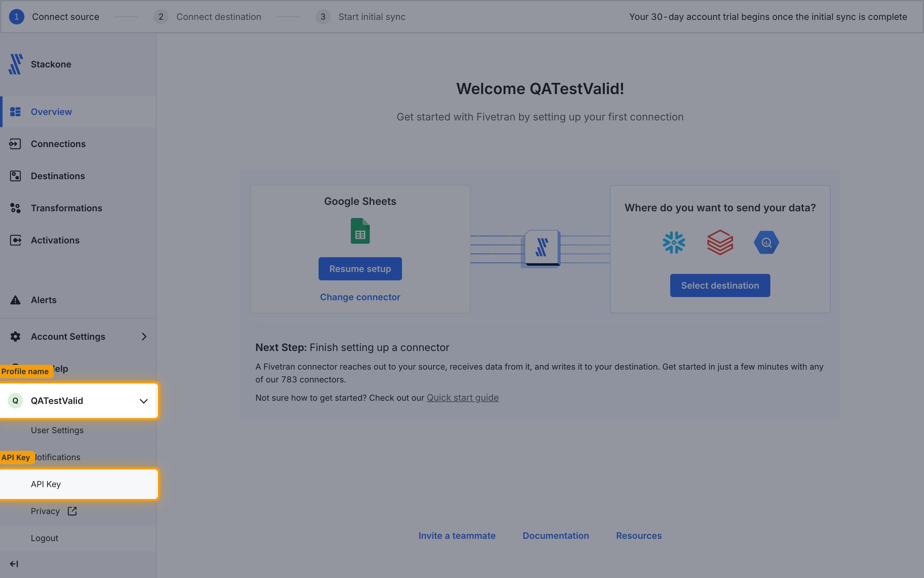Screen dimensions: 924x578
Task: Click 'Where do you want to send your data?' heading
Action: point(720,207)
